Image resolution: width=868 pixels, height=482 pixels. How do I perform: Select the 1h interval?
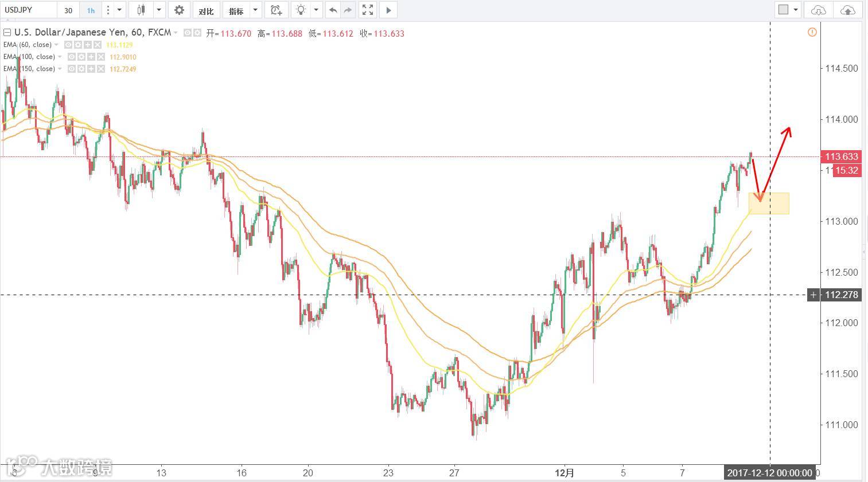click(x=91, y=10)
